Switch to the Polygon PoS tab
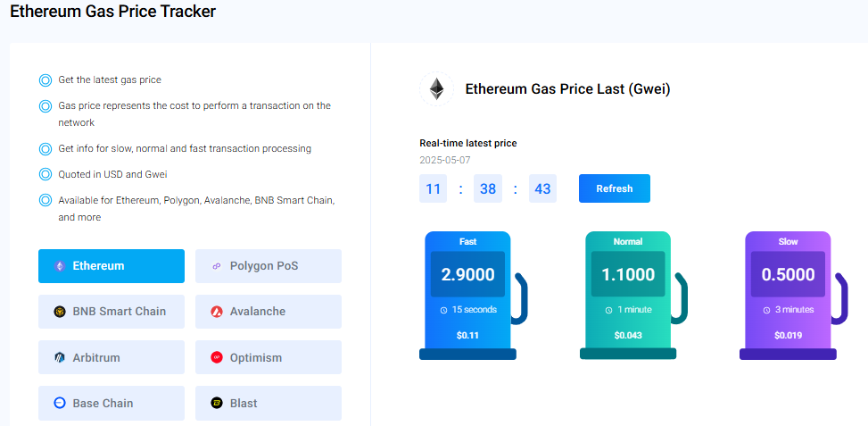868x426 pixels. click(x=269, y=266)
